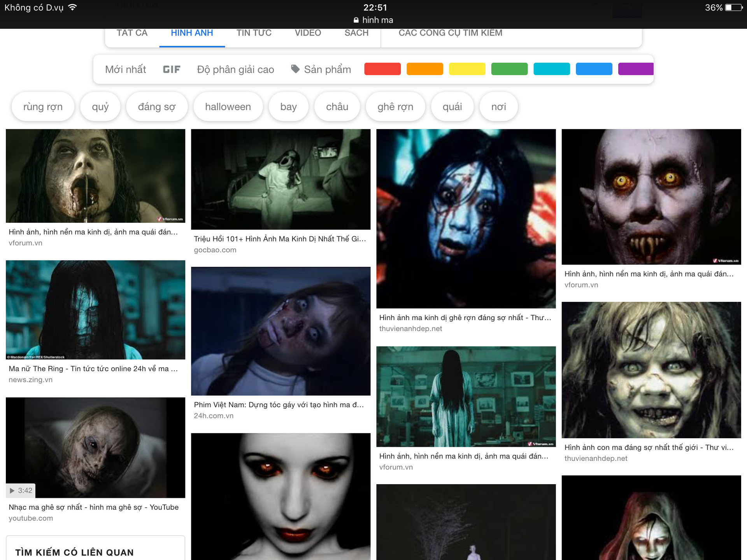Filter results by GIF

pyautogui.click(x=172, y=69)
